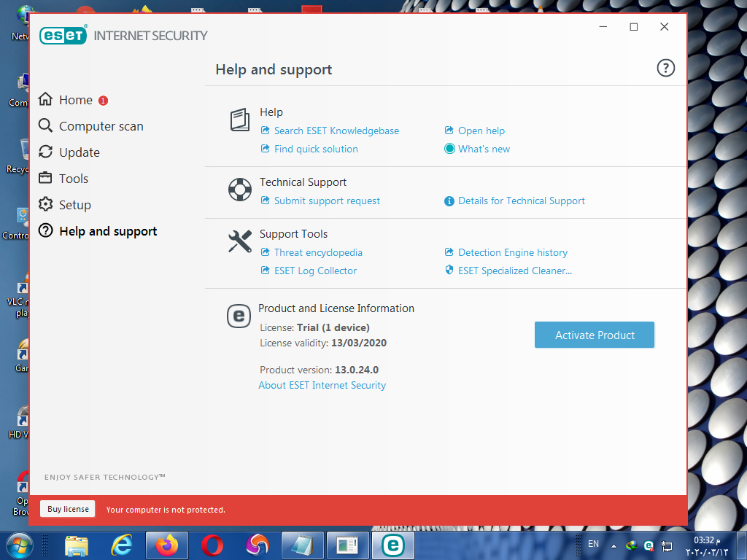Open Detection Engine history

click(513, 252)
